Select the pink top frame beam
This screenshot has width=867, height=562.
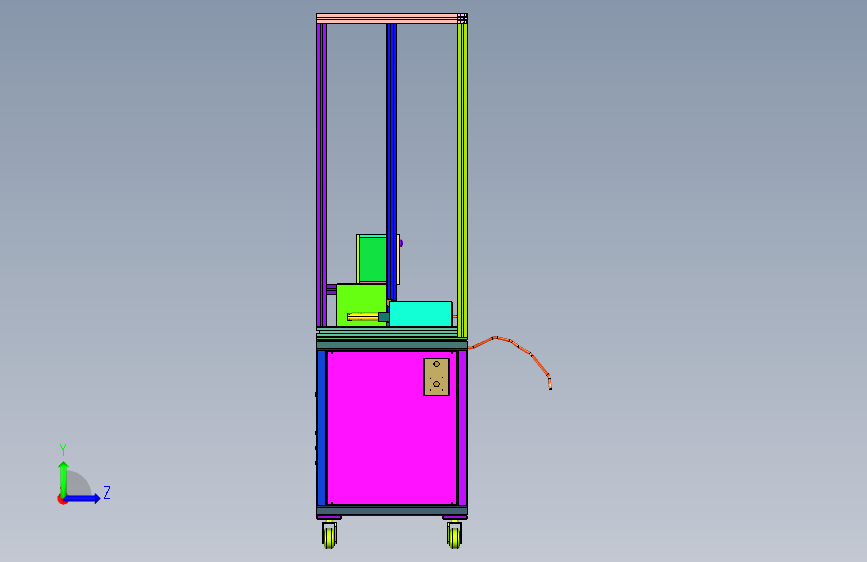coord(387,18)
